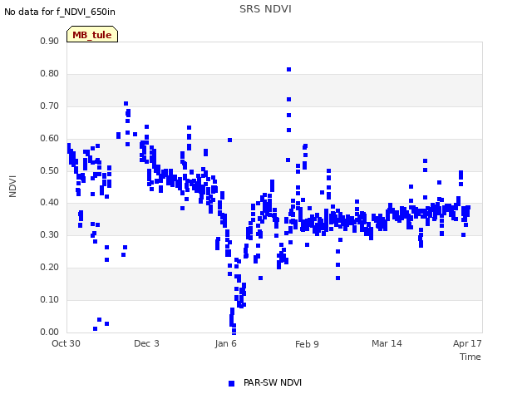Click the 0.60 y-axis tick label
This screenshot has width=532, height=399.
pos(50,139)
